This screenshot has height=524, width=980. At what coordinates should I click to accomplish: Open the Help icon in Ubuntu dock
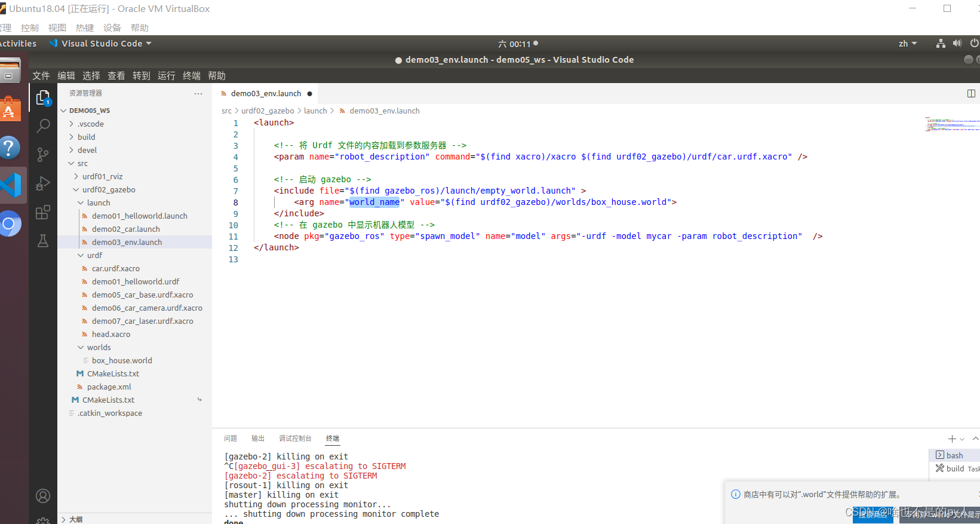click(9, 148)
